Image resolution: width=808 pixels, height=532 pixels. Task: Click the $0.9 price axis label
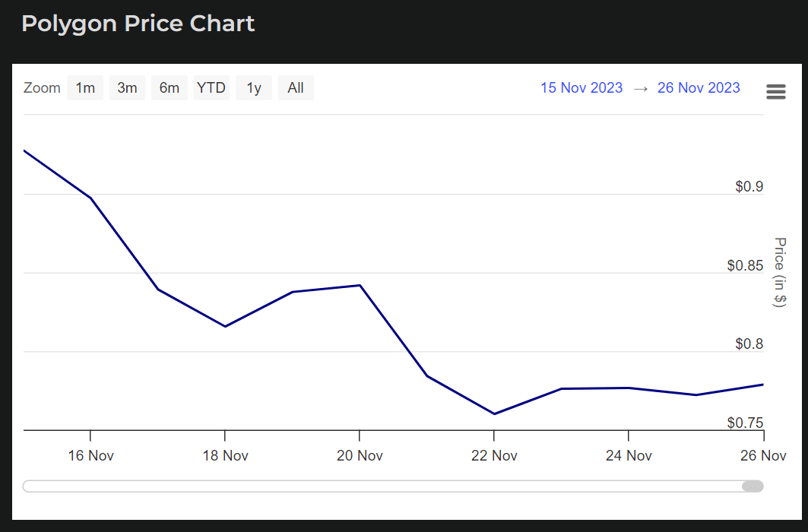(748, 186)
